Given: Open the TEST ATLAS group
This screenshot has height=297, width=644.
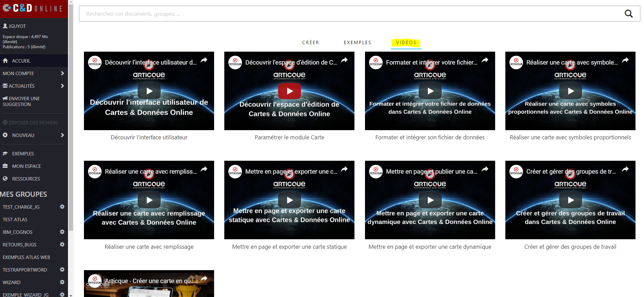Looking at the screenshot, I should (x=15, y=219).
